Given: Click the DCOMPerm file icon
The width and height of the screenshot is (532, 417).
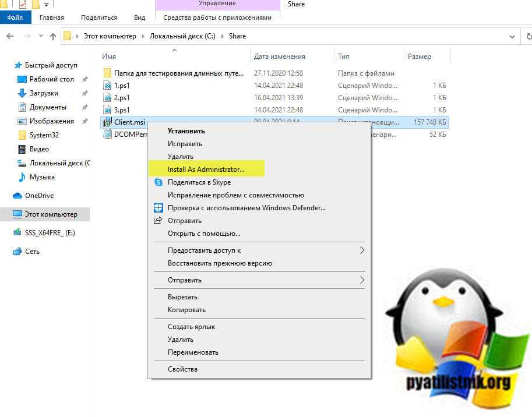Looking at the screenshot, I should coord(107,135).
